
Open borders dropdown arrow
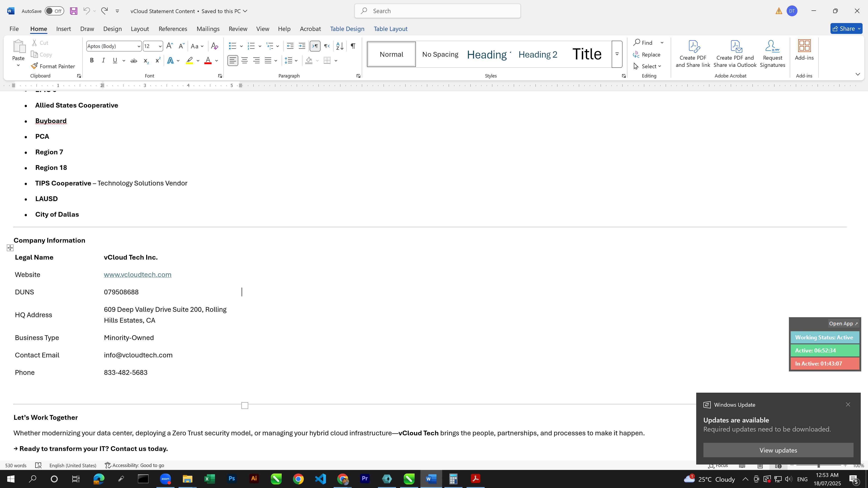(336, 61)
